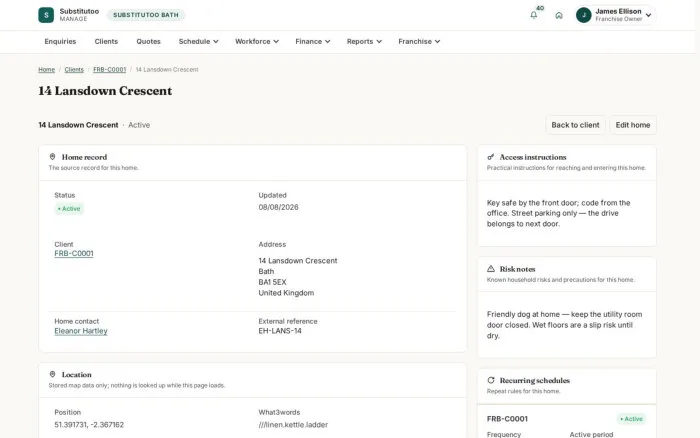This screenshot has width=700, height=438.
Task: Click the Frequency label in schedule card
Action: [x=504, y=434]
